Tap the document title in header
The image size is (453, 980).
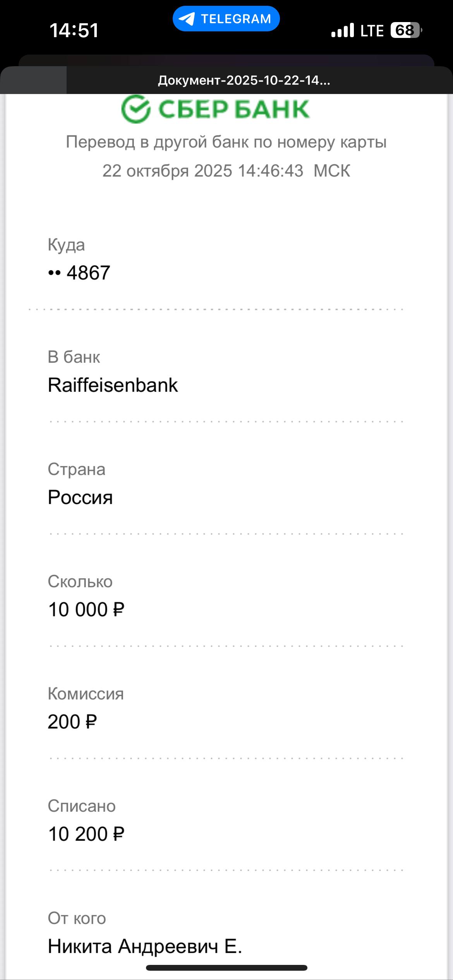point(244,81)
